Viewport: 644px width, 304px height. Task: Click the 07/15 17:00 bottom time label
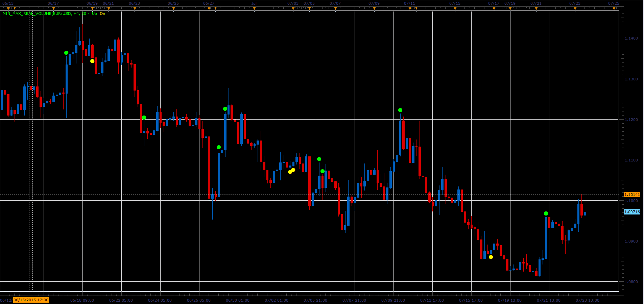(471, 300)
